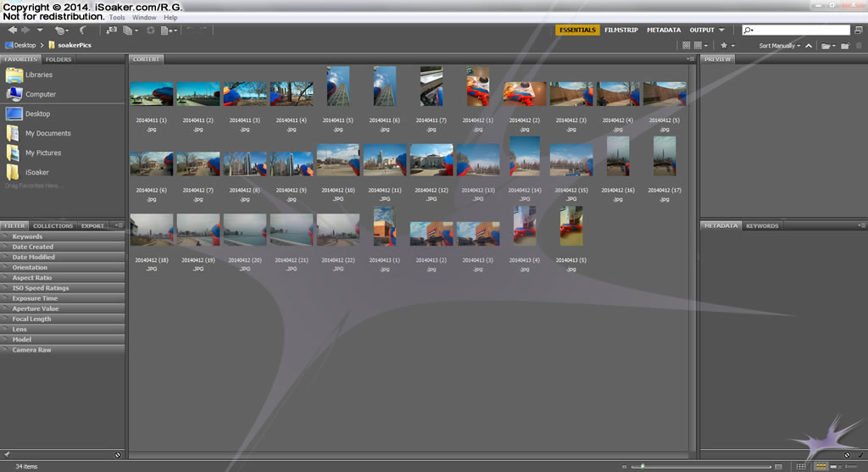
Task: Click the return to Photoshop boomerang icon
Action: (x=83, y=31)
